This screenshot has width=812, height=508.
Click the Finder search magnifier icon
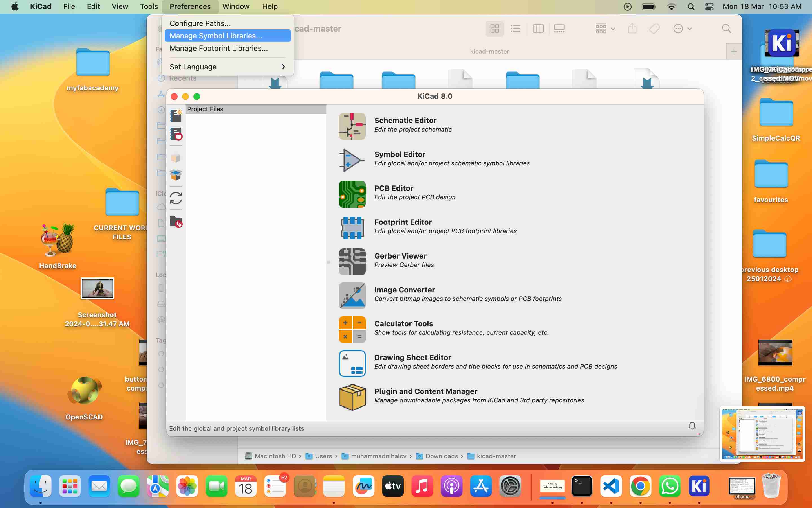(727, 29)
